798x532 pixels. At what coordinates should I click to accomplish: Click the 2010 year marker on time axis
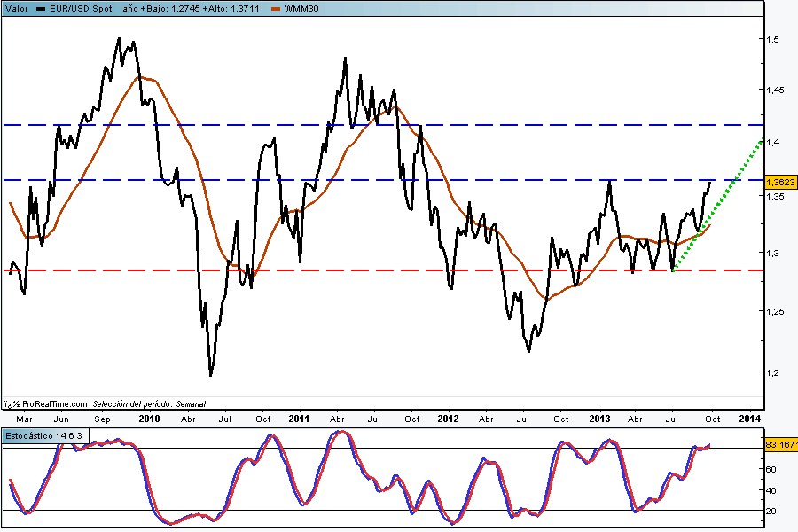[149, 417]
